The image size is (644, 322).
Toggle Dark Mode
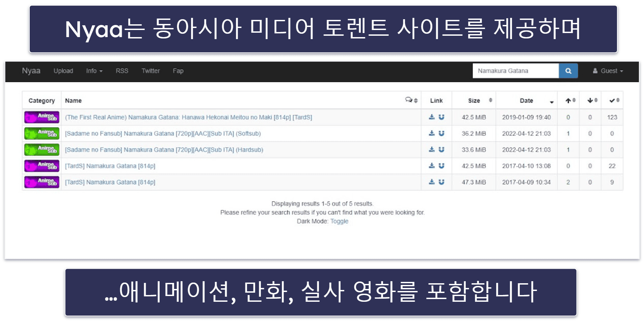(x=339, y=221)
